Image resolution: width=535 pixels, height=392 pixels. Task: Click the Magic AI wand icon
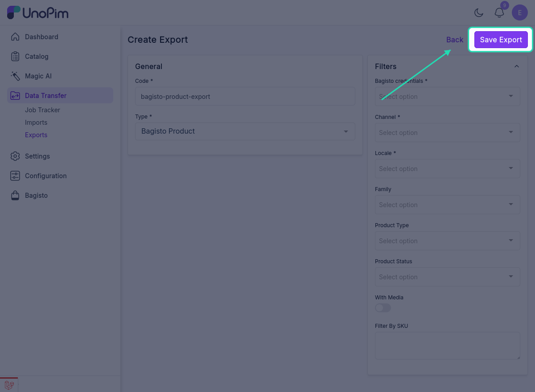pos(15,76)
